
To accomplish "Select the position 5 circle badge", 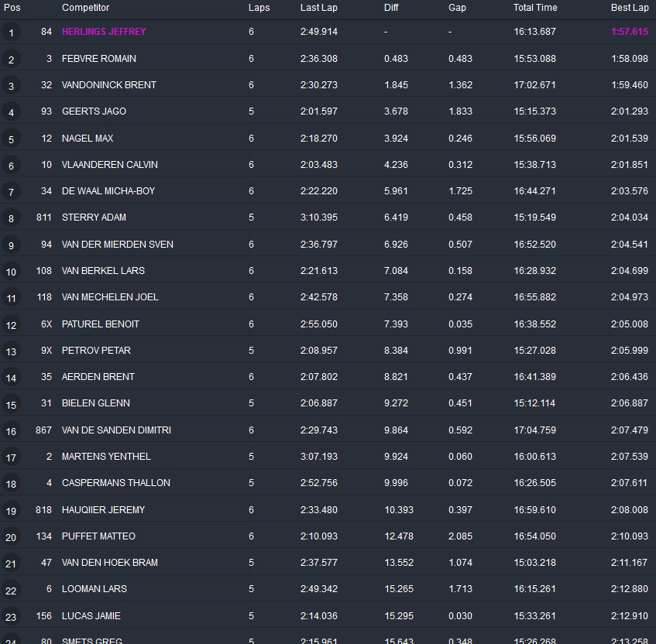I will 11,139.
